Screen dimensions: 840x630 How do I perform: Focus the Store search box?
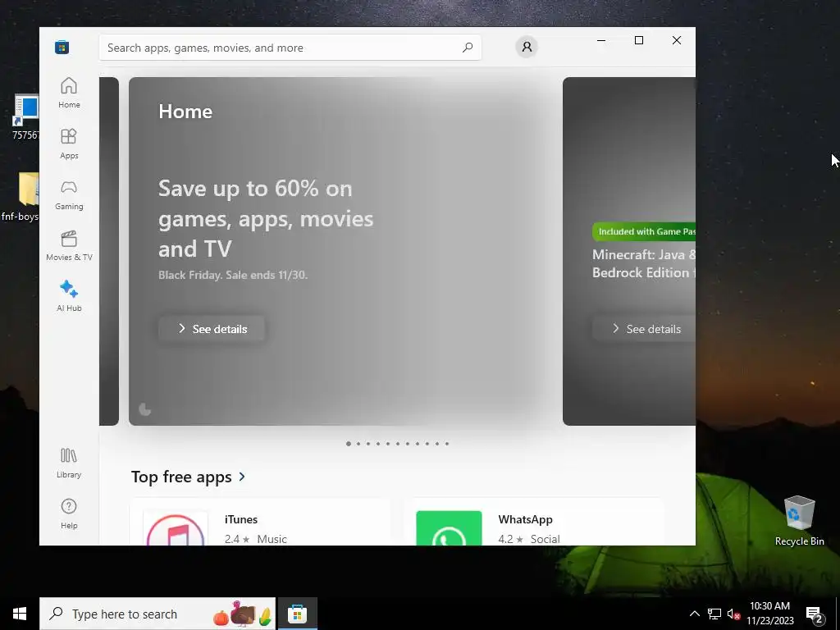[290, 47]
